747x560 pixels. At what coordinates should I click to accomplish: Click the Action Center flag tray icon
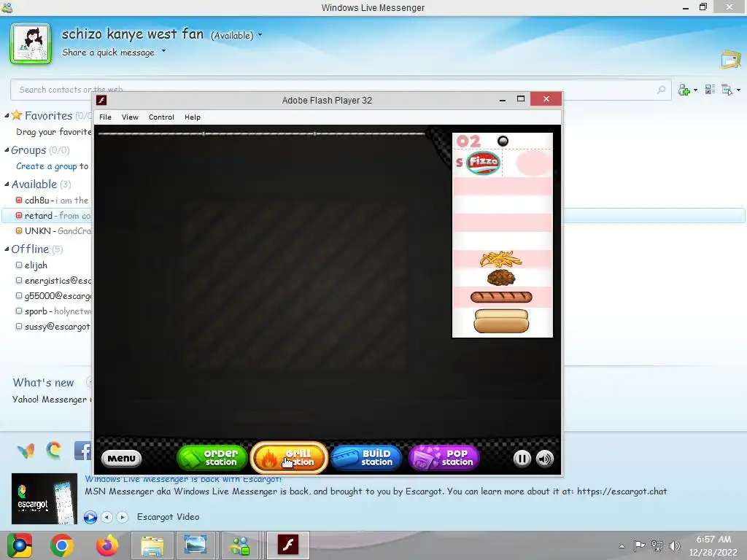tap(639, 545)
